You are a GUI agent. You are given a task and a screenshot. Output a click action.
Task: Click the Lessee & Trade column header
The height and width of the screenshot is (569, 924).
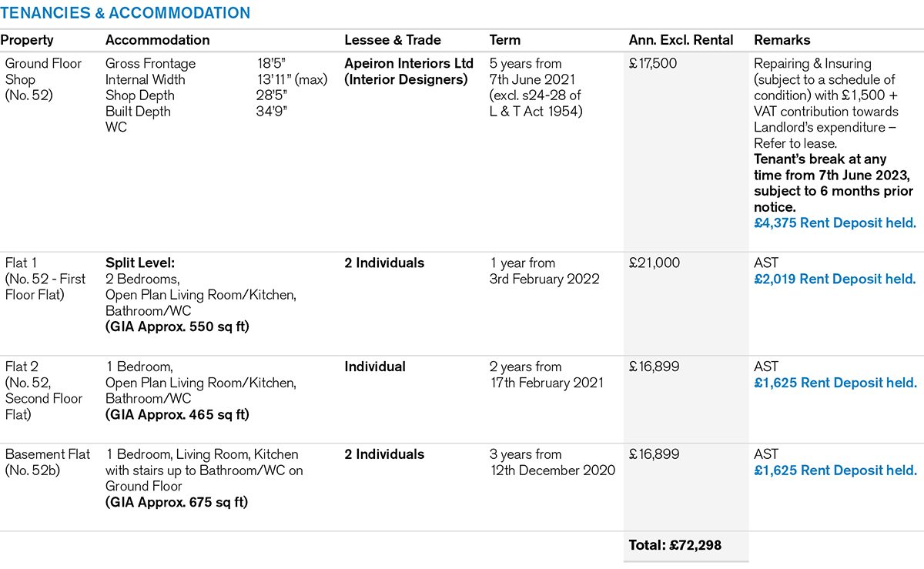pyautogui.click(x=393, y=40)
